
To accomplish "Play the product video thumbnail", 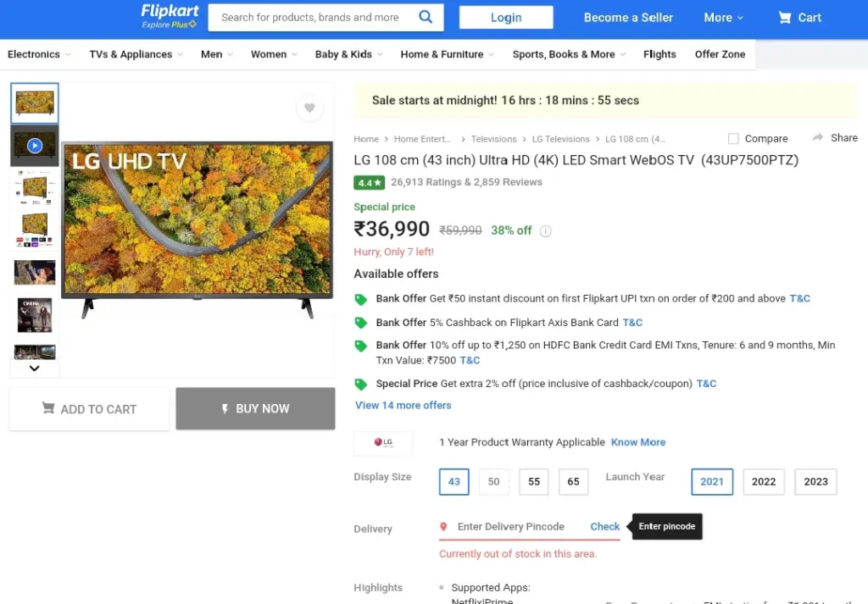I will (x=35, y=146).
